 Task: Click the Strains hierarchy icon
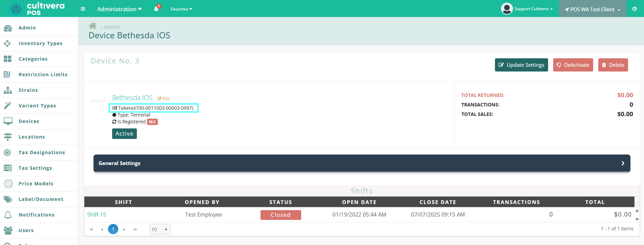pyautogui.click(x=8, y=90)
